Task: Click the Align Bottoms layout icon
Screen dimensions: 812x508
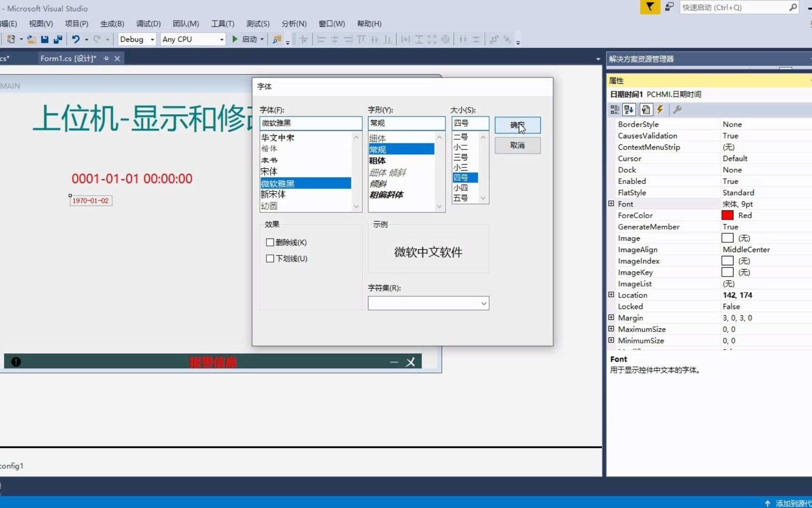Action: pos(387,40)
